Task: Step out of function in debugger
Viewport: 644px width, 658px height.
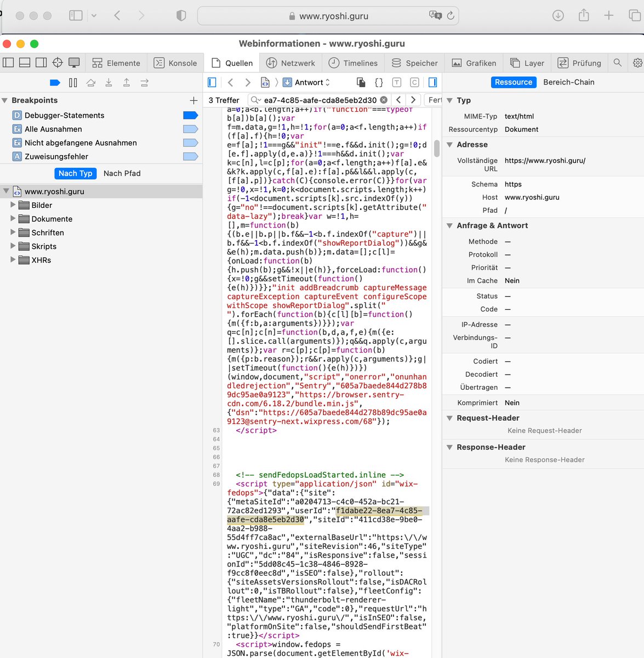Action: pos(127,83)
